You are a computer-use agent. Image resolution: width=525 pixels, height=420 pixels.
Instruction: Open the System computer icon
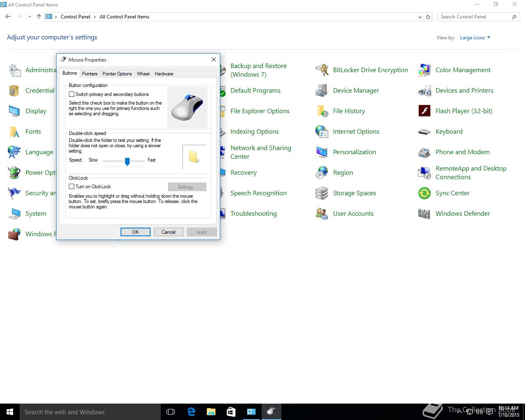(x=14, y=214)
